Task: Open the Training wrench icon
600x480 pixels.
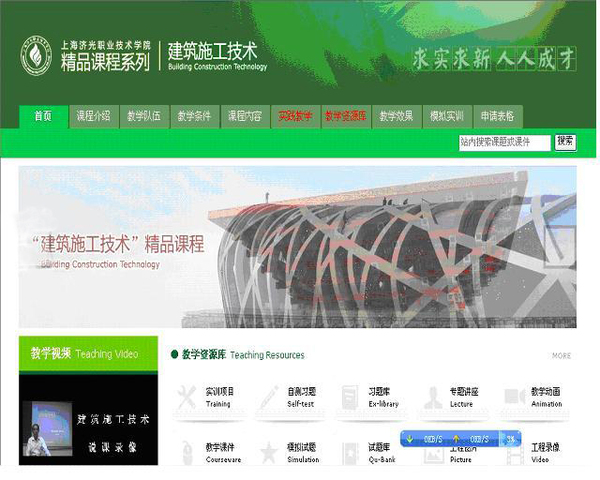Action: (187, 397)
